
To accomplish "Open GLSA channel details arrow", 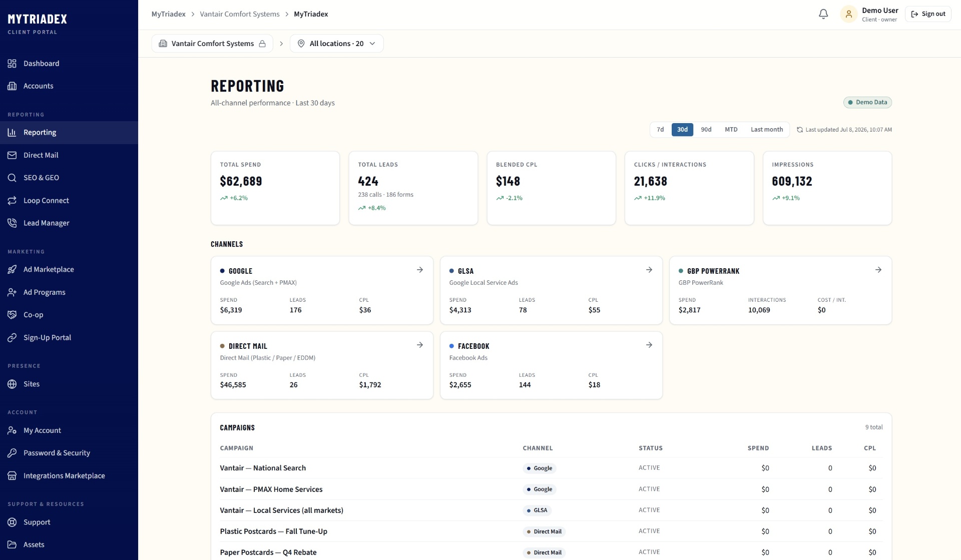I will [x=649, y=270].
